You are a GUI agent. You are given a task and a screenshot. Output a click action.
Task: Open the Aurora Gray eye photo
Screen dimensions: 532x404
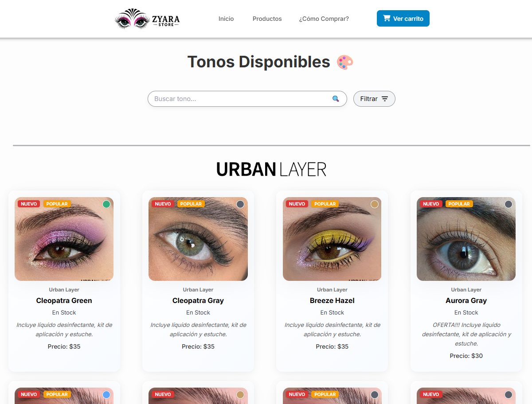(466, 239)
